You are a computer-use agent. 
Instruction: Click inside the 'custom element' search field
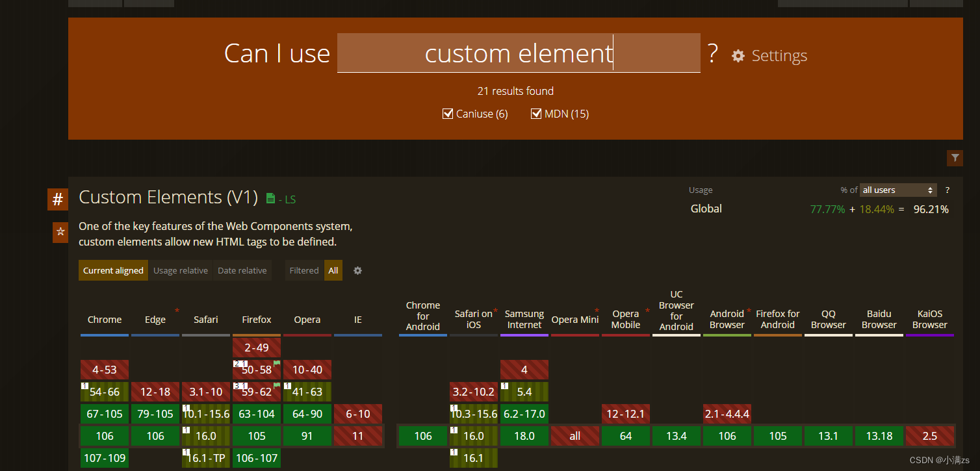click(x=519, y=53)
